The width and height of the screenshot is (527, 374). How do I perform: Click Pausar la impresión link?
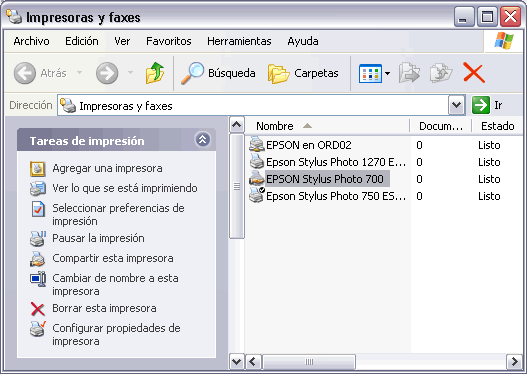[x=98, y=238]
